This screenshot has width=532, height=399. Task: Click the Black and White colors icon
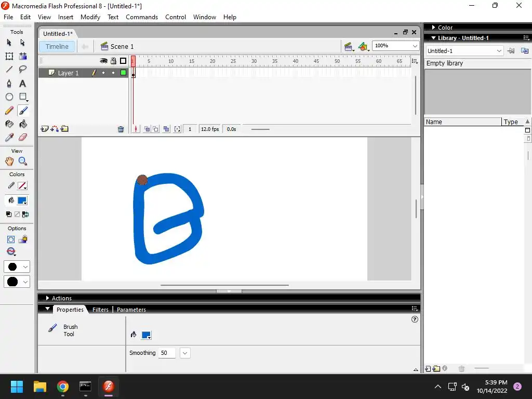pyautogui.click(x=9, y=214)
